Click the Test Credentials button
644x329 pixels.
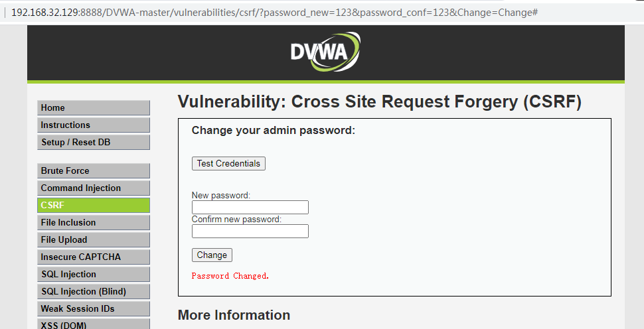coord(228,163)
